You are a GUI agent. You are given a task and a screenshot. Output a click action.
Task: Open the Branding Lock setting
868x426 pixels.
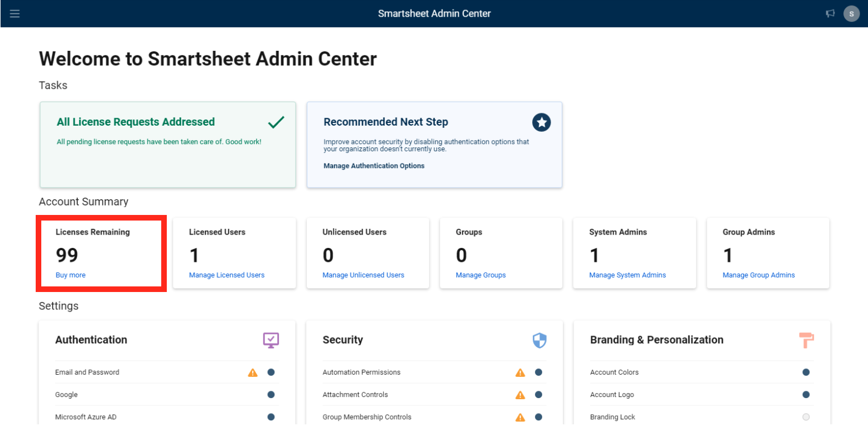(702, 417)
